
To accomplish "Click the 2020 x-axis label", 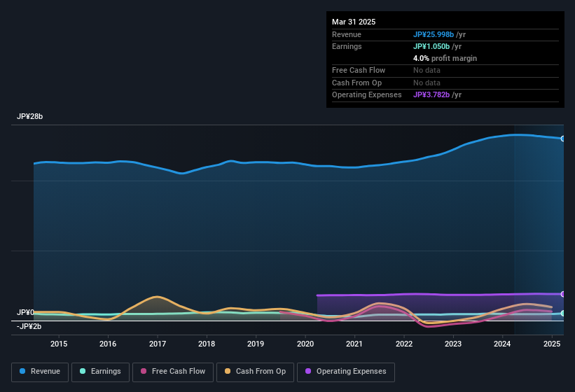I will pos(305,344).
